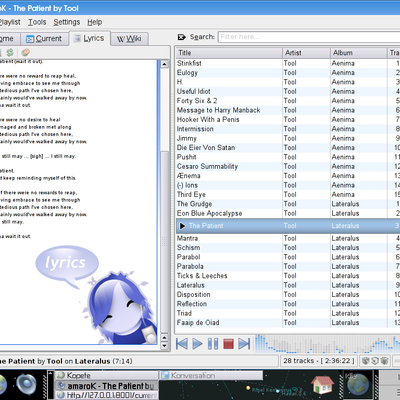Viewport: 400px width, 400px height.
Task: Select the Jimmy track
Action: (x=187, y=138)
